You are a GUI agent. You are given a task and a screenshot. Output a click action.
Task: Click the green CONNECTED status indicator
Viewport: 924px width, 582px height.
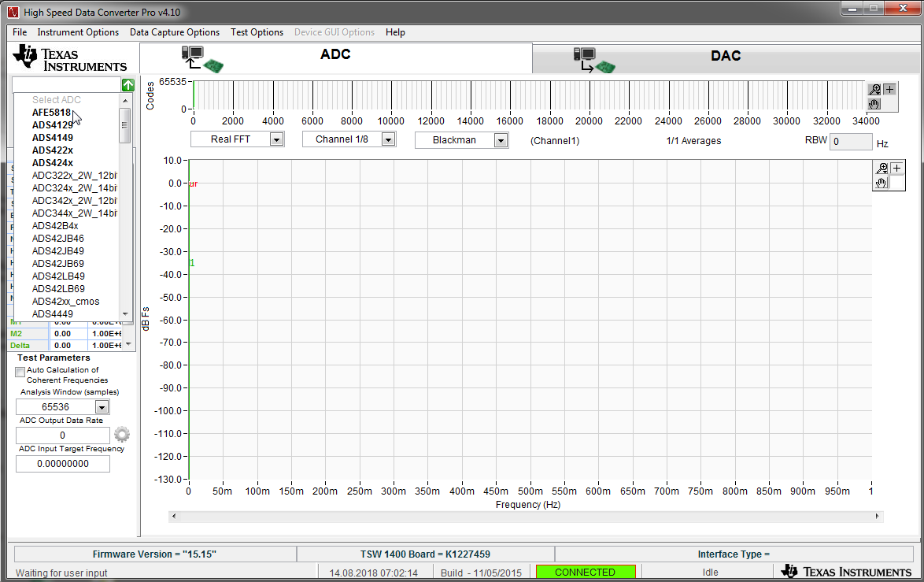(585, 572)
